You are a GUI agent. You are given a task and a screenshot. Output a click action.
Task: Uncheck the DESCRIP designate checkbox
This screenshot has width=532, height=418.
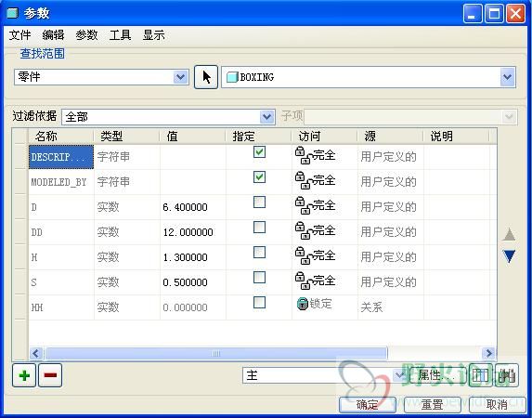(260, 151)
